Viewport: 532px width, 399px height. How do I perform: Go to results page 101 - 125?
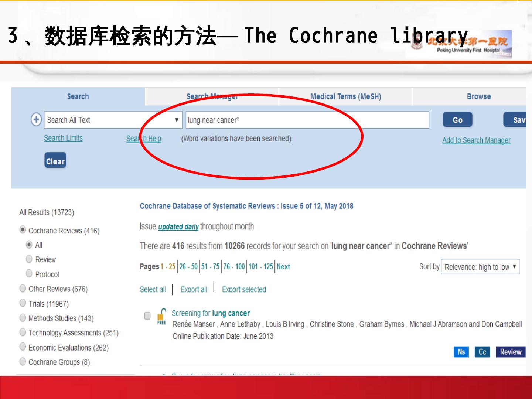click(x=261, y=266)
